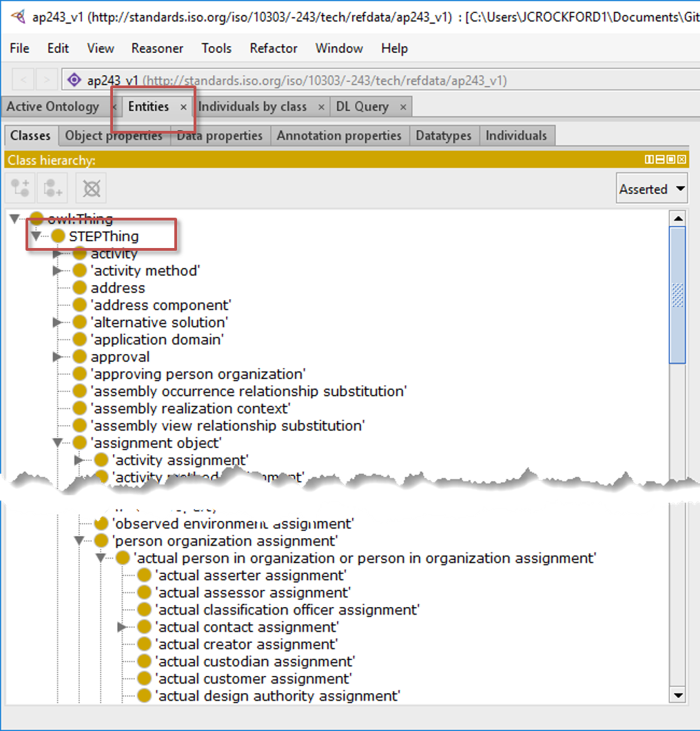The height and width of the screenshot is (731, 700).
Task: Open the Asserted hierarchy dropdown
Action: [x=652, y=189]
